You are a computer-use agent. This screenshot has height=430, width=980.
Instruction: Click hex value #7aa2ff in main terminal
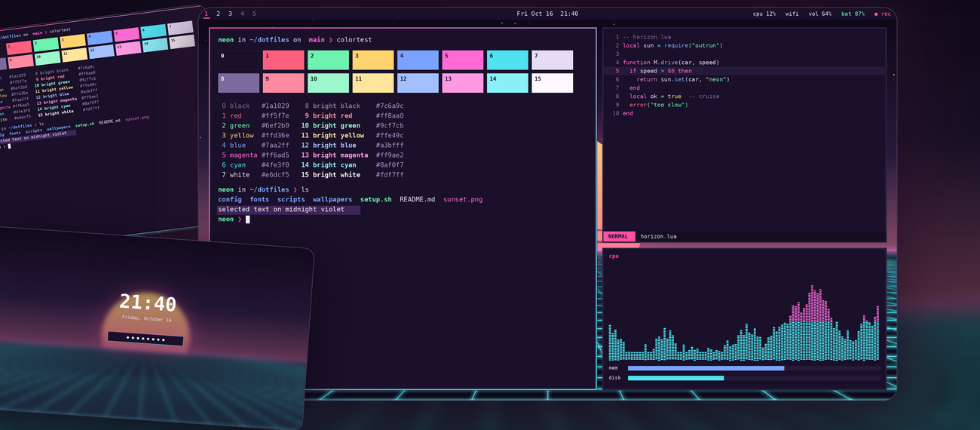pyautogui.click(x=275, y=146)
